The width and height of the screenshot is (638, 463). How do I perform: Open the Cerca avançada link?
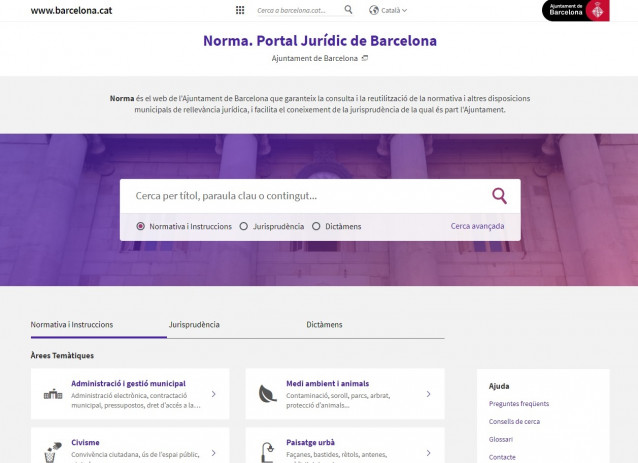click(x=477, y=226)
